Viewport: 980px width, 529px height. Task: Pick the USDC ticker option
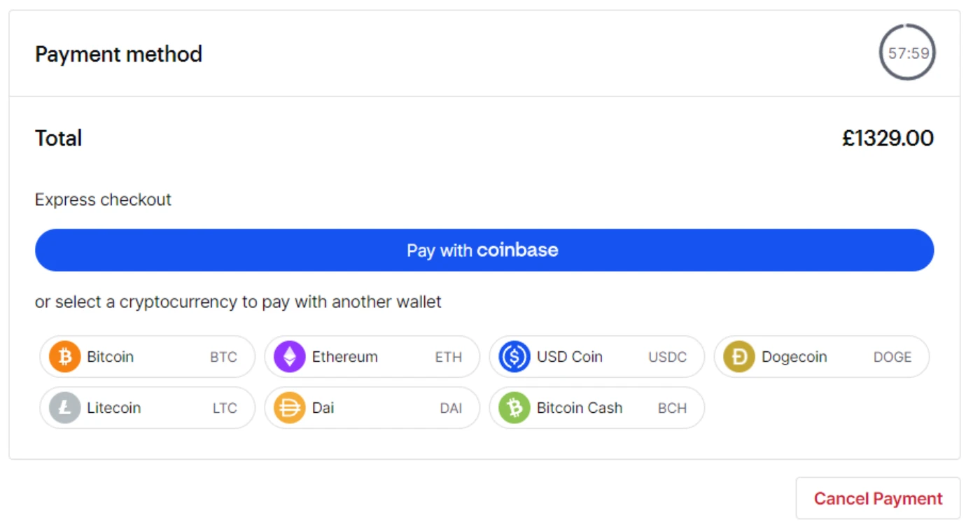[x=668, y=357]
